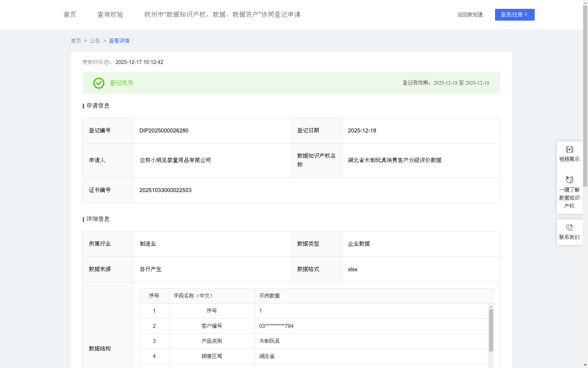Click the 制造业 industry value
The image size is (588, 368).
[148, 244]
